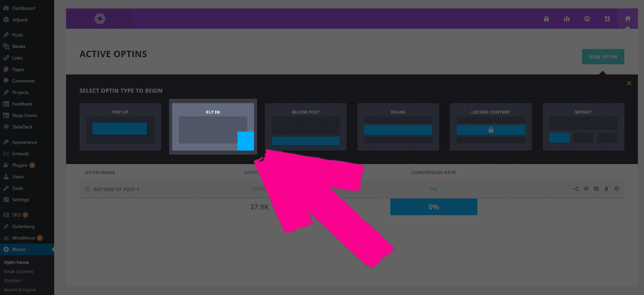
Task: Click 'Select Optin Type to Begin' heading
Action: pos(121,91)
